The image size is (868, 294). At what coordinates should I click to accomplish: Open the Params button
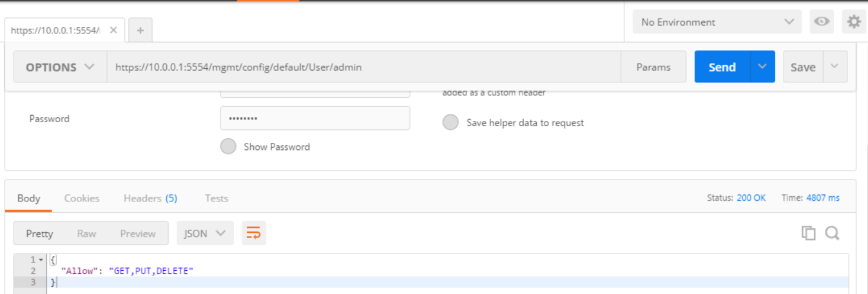(x=653, y=67)
